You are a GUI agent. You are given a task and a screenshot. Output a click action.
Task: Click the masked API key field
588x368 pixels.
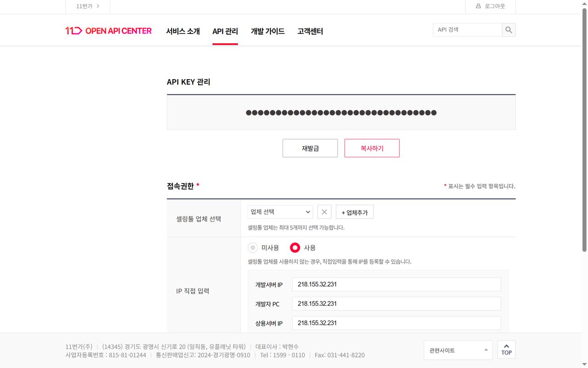(x=341, y=113)
